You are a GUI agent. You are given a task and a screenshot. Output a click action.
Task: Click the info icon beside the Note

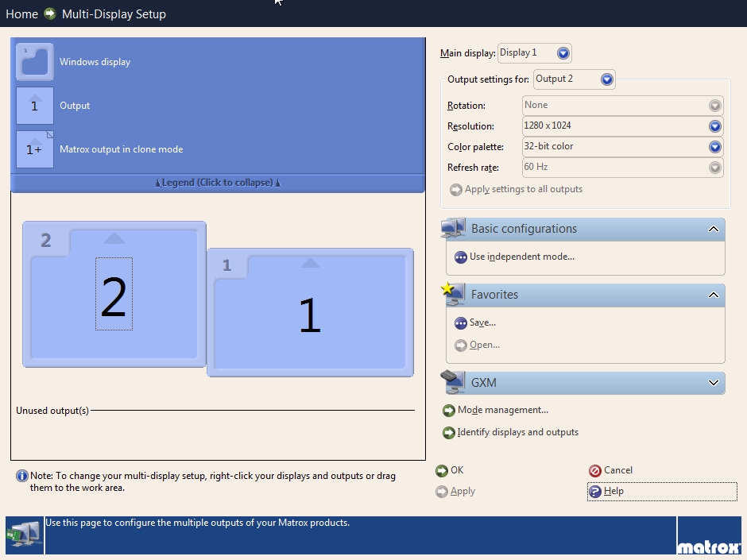point(22,476)
